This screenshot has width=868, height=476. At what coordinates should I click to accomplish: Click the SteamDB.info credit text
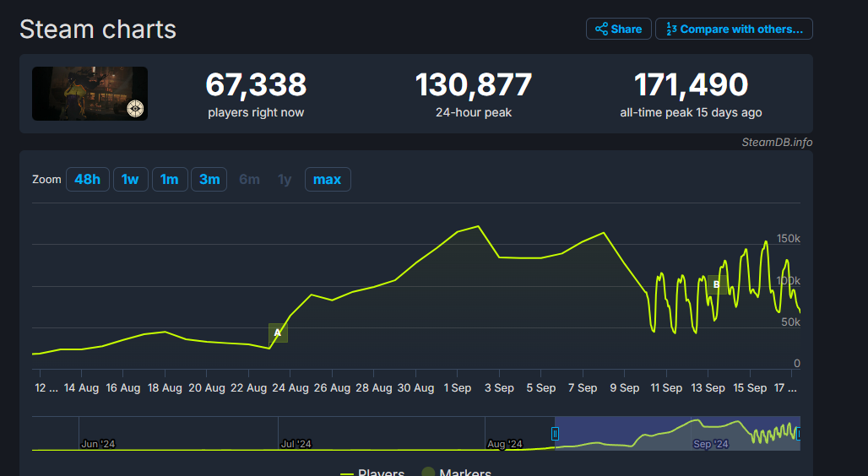coord(777,143)
